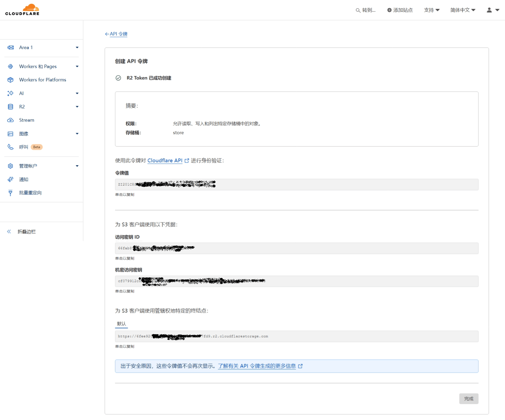Viewport: 505px width, 420px height.
Task: Open Workers for Platforms menu item
Action: tap(42, 80)
